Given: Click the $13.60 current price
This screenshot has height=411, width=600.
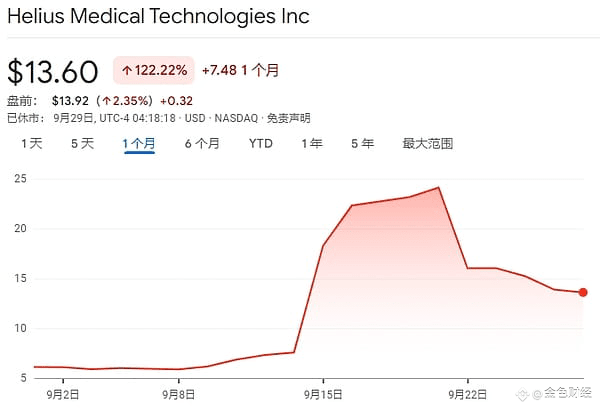Looking at the screenshot, I should coord(53,72).
